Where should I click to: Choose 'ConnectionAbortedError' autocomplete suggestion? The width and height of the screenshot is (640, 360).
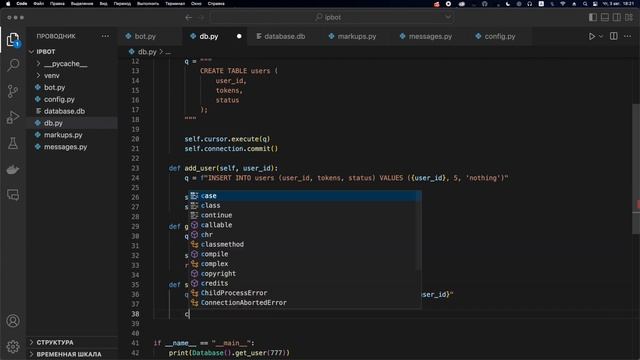pyautogui.click(x=304, y=302)
